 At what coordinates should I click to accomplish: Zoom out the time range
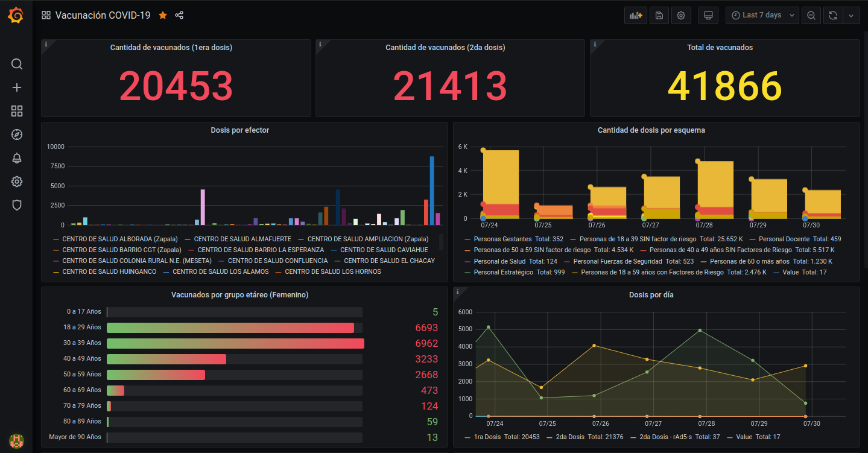coord(811,15)
